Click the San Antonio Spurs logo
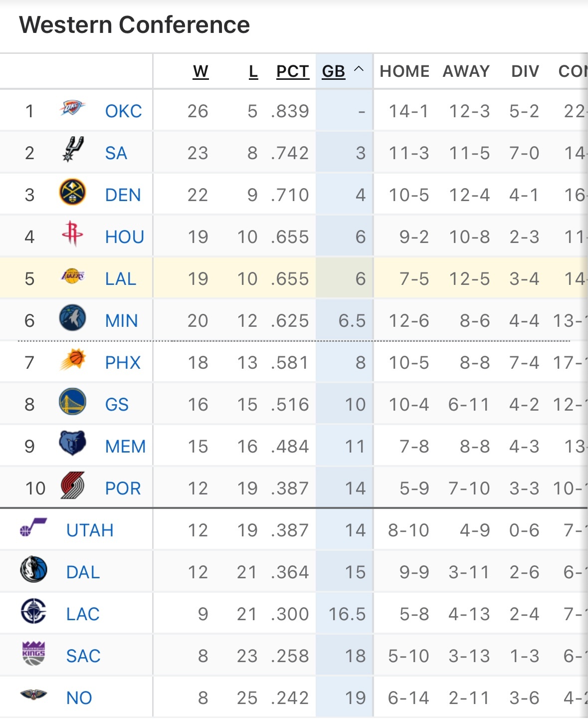 click(x=73, y=149)
